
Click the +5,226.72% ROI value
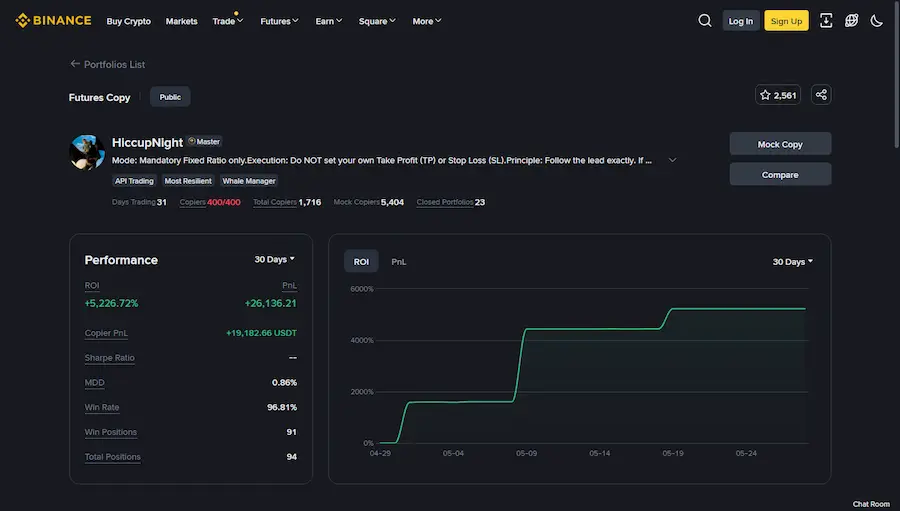point(111,303)
